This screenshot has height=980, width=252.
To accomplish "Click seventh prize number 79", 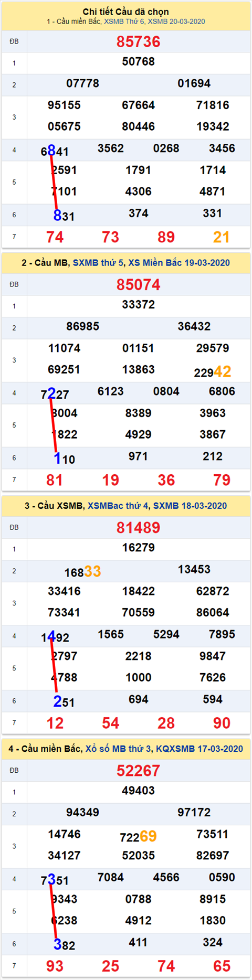I will point(222,480).
